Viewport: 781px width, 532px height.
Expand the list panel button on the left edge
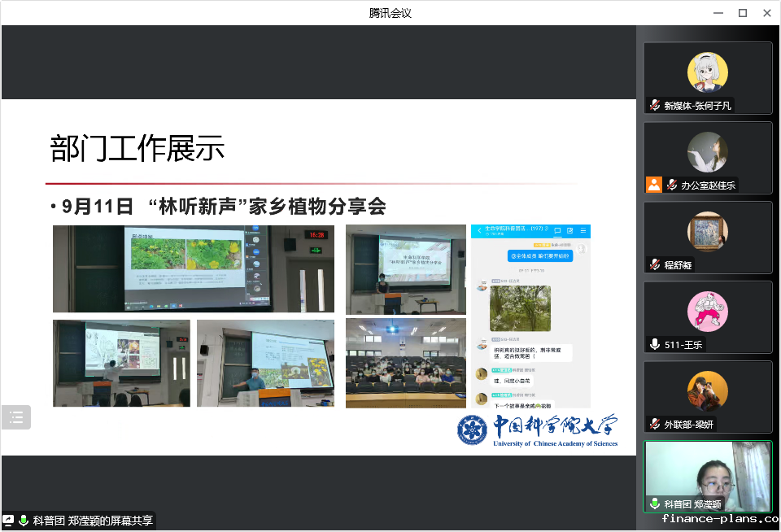click(16, 417)
